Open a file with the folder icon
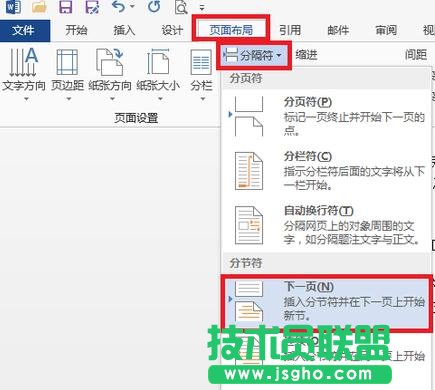 click(x=39, y=7)
